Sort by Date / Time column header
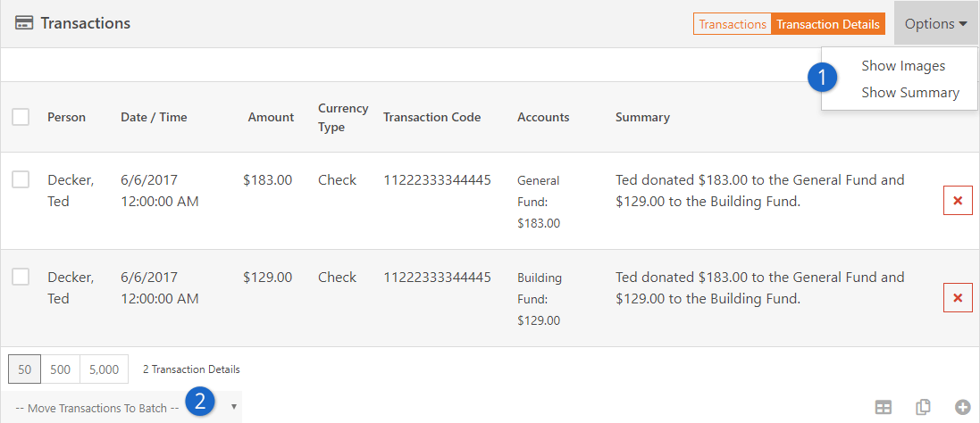 [154, 117]
